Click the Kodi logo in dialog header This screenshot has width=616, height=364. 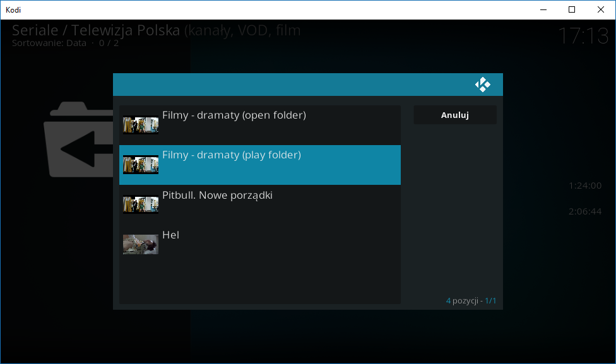tap(482, 85)
